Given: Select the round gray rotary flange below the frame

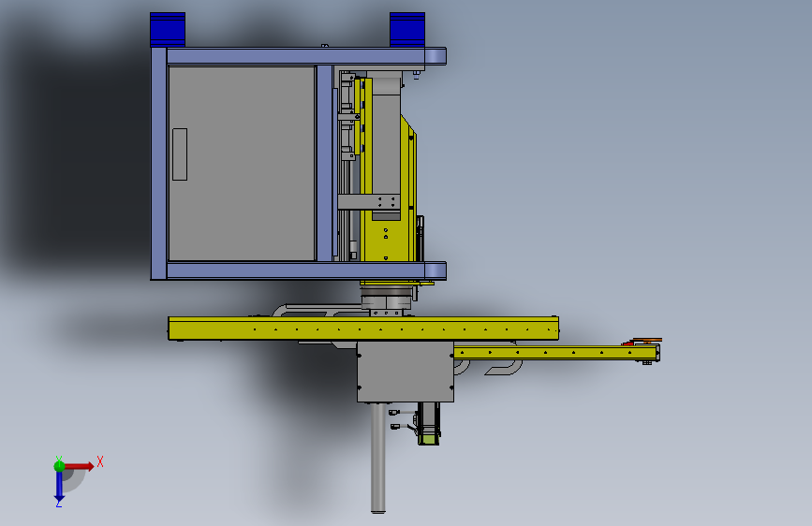Looking at the screenshot, I should (386, 300).
